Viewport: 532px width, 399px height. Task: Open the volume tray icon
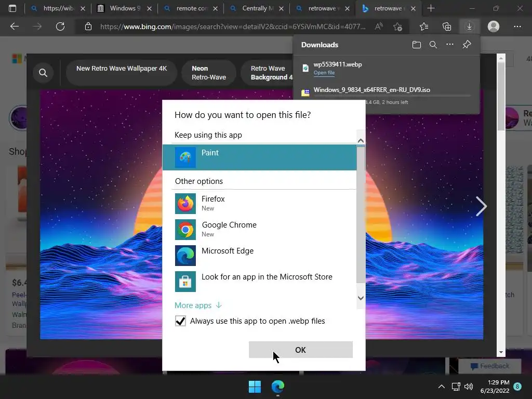[469, 387]
